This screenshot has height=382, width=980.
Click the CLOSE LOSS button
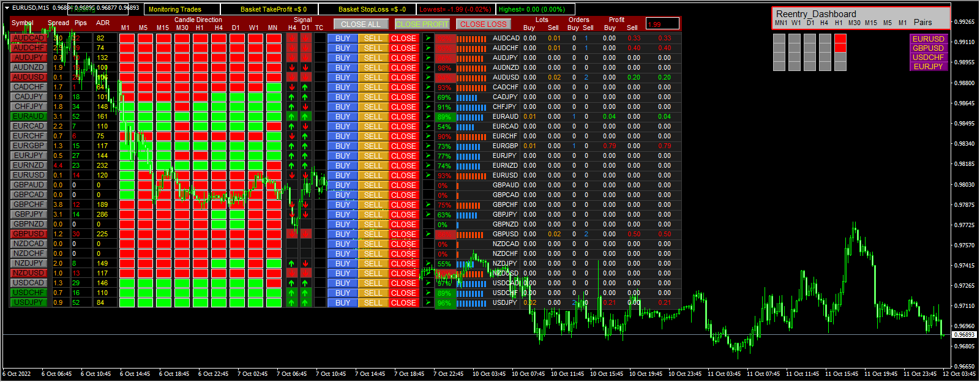click(483, 24)
